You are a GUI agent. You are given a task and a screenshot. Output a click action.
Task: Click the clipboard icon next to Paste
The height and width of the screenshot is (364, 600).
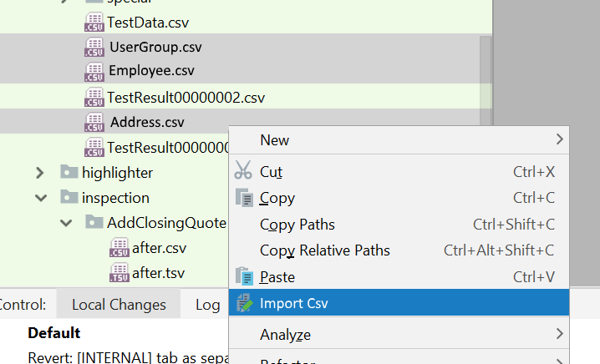click(x=244, y=276)
